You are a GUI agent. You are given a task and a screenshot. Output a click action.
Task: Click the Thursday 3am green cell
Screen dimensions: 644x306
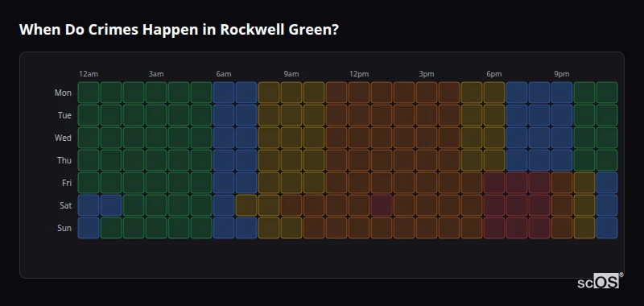pyautogui.click(x=156, y=160)
